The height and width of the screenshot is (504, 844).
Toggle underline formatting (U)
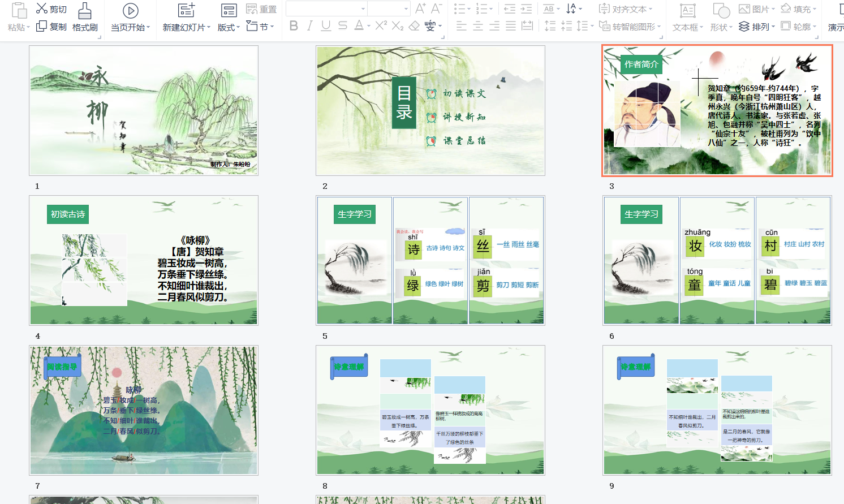click(x=326, y=26)
